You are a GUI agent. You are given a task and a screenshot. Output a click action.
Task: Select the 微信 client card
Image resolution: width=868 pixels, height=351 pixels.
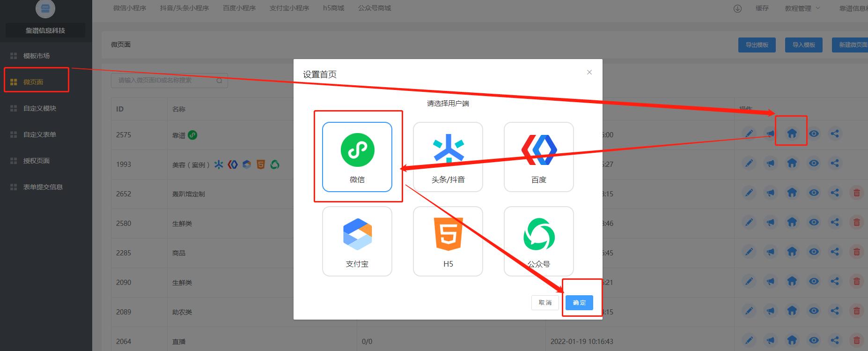click(x=357, y=157)
